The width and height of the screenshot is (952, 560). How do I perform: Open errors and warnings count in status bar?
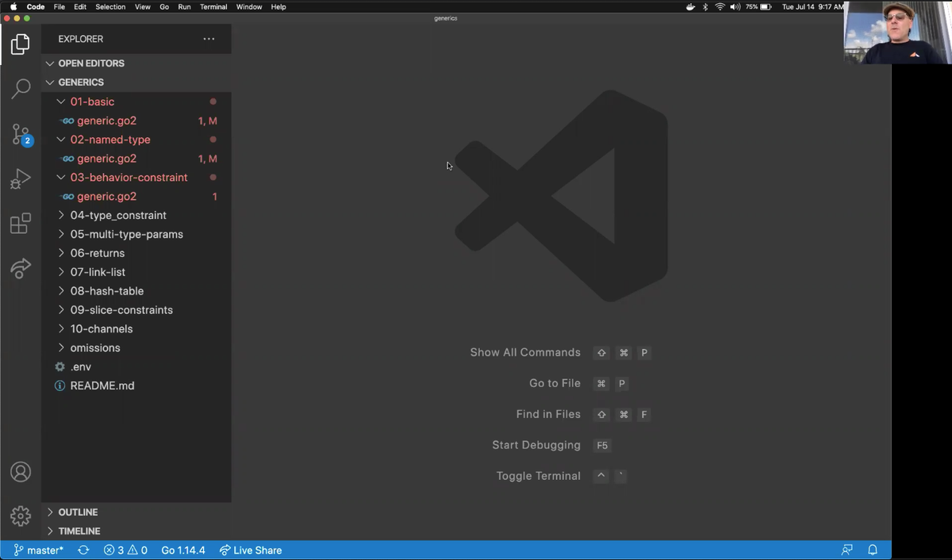click(125, 550)
